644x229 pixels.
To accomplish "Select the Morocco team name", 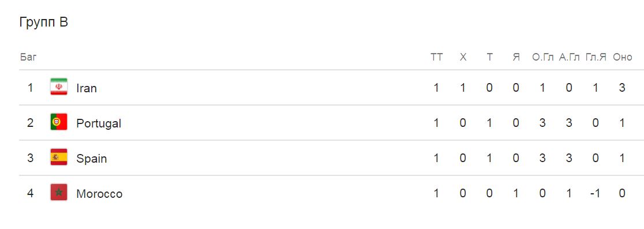I will [x=99, y=194].
